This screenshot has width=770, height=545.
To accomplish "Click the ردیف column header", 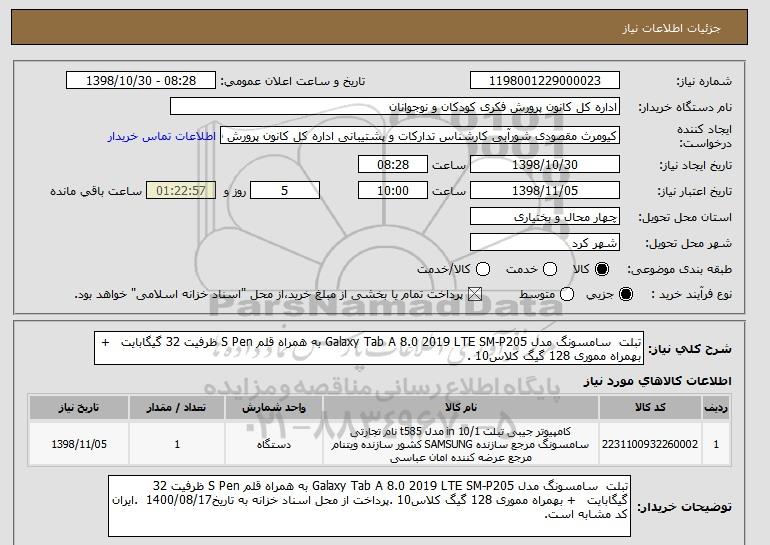I will [x=716, y=408].
